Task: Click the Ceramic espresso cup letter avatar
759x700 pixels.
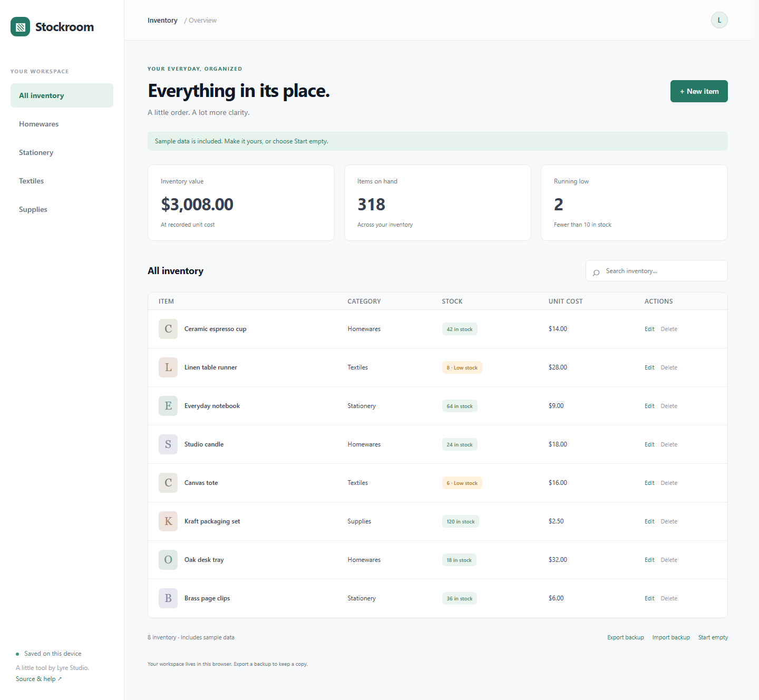Action: [x=168, y=329]
